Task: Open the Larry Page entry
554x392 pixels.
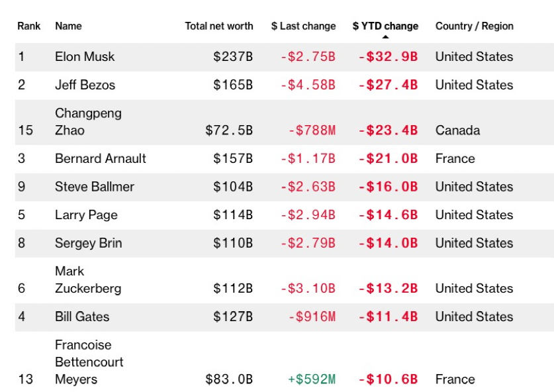Action: (86, 215)
